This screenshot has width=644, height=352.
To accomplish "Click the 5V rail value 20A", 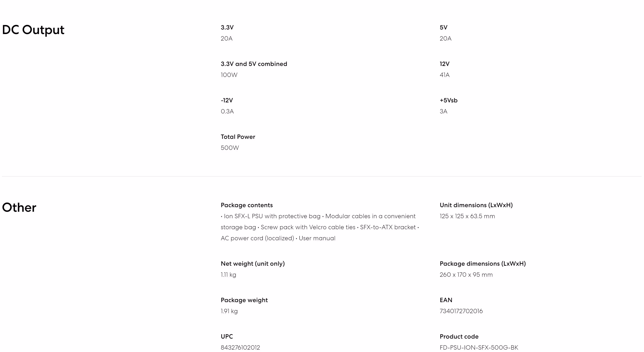I will pos(445,38).
